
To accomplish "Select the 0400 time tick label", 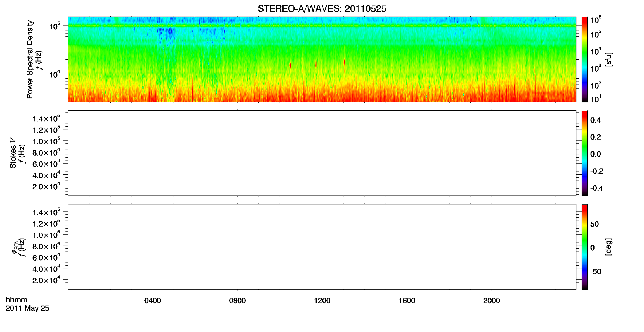I will pos(153,301).
